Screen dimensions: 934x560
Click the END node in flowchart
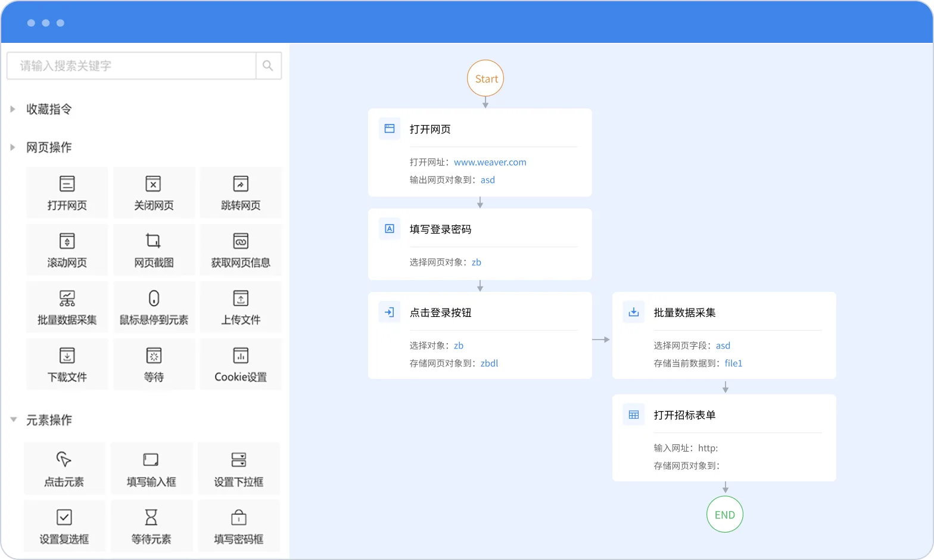pyautogui.click(x=725, y=514)
